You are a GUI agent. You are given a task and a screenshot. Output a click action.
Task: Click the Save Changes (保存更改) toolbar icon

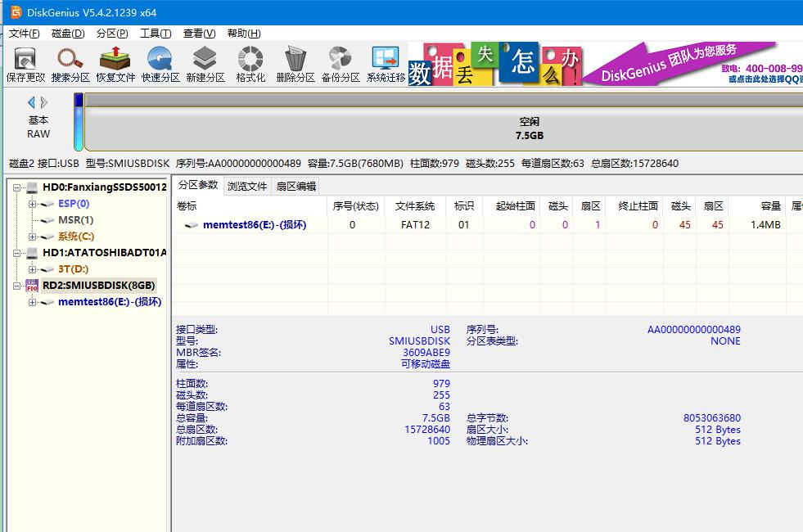pos(25,65)
